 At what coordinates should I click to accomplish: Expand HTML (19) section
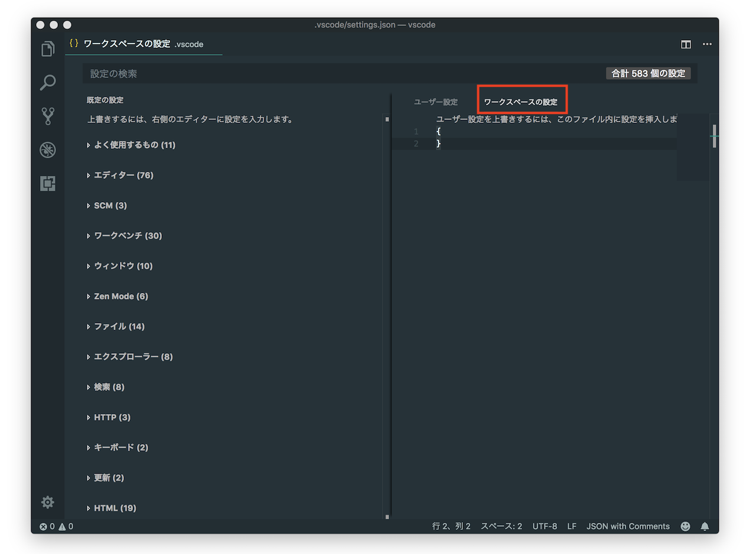pos(112,508)
